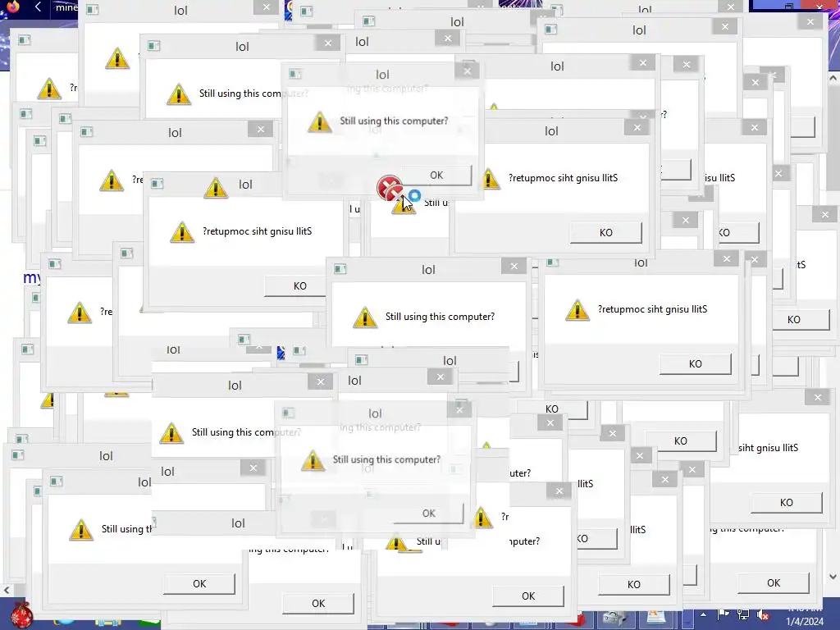This screenshot has height=630, width=840.
Task: Close the upper faded lol dialog with its X
Action: pyautogui.click(x=467, y=71)
